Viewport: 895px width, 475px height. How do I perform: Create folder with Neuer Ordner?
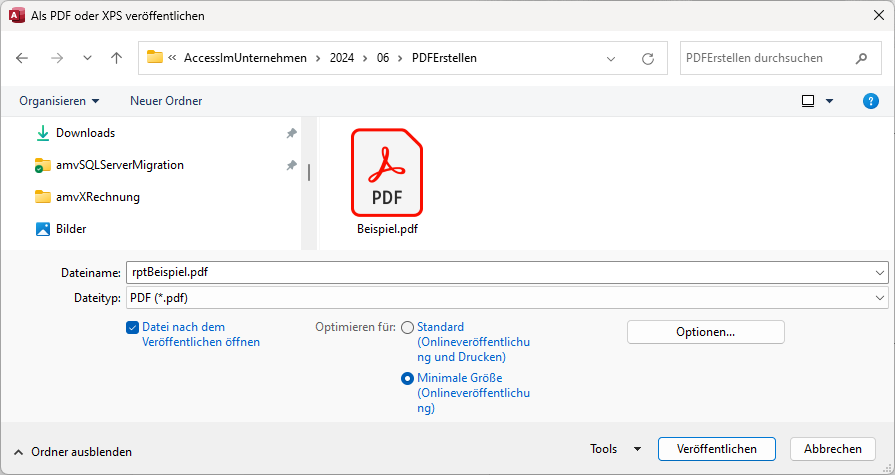coord(166,101)
